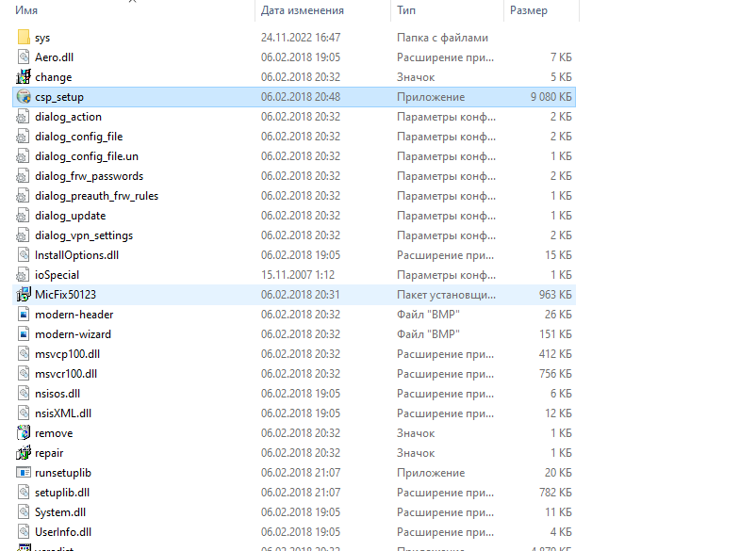This screenshot has height=551, width=756.
Task: Click the 412 КБ size value
Action: pyautogui.click(x=555, y=353)
